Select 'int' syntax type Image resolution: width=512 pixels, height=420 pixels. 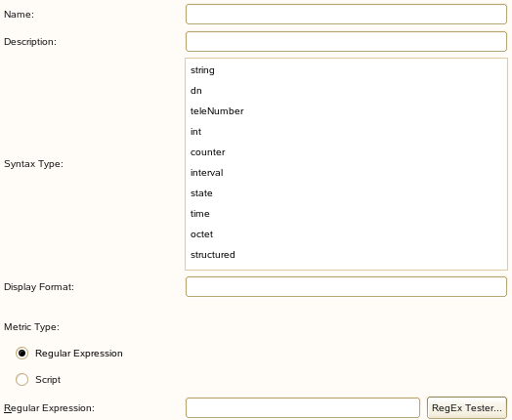pyautogui.click(x=346, y=132)
